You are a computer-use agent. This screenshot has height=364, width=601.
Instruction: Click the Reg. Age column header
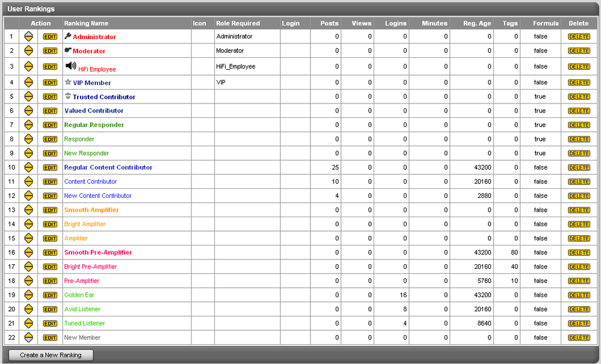point(477,23)
